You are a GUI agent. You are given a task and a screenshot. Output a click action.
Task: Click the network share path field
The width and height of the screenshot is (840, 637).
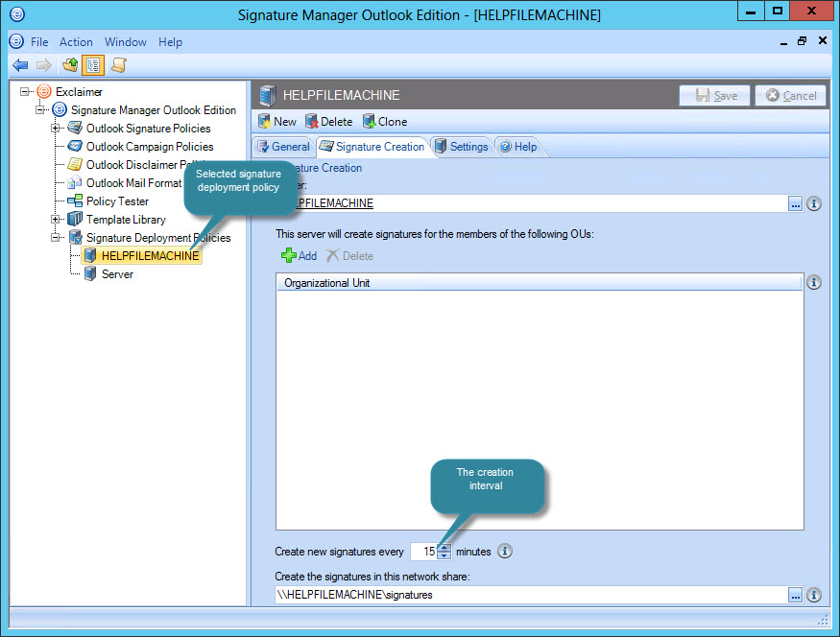point(531,595)
